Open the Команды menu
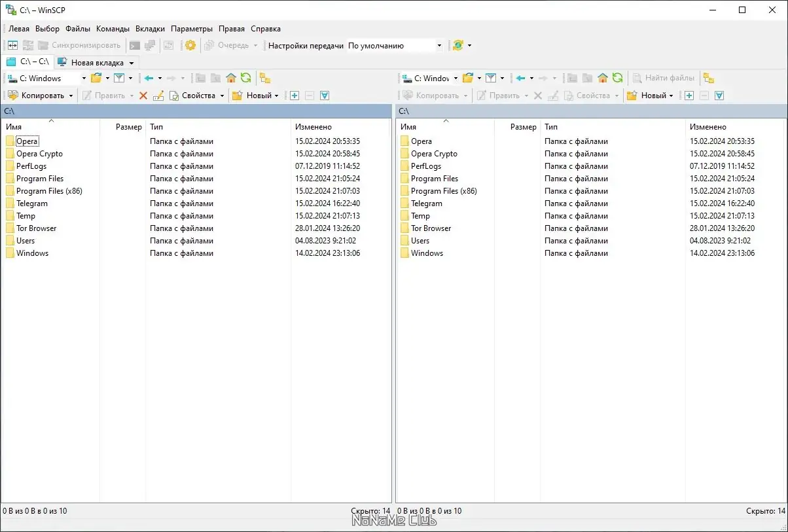This screenshot has width=788, height=532. click(x=113, y=29)
